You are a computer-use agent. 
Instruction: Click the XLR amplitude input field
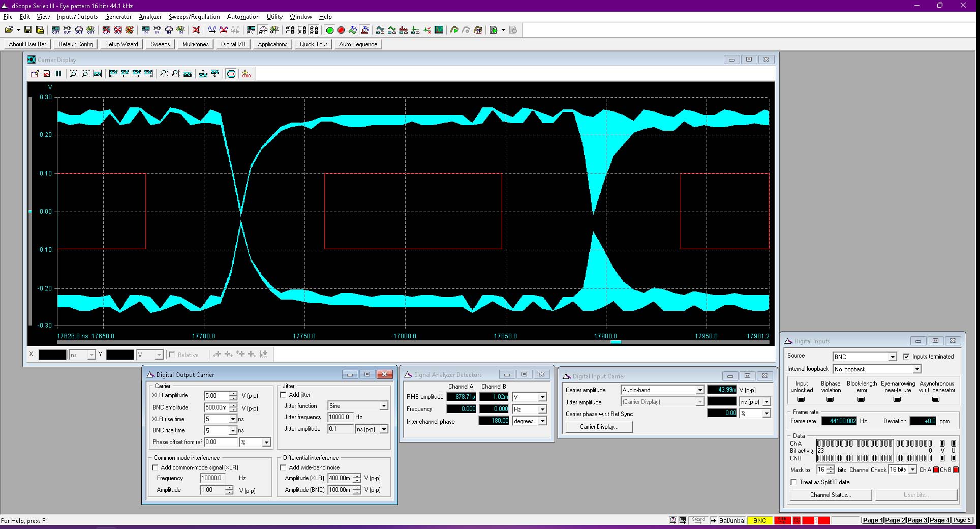pyautogui.click(x=217, y=396)
